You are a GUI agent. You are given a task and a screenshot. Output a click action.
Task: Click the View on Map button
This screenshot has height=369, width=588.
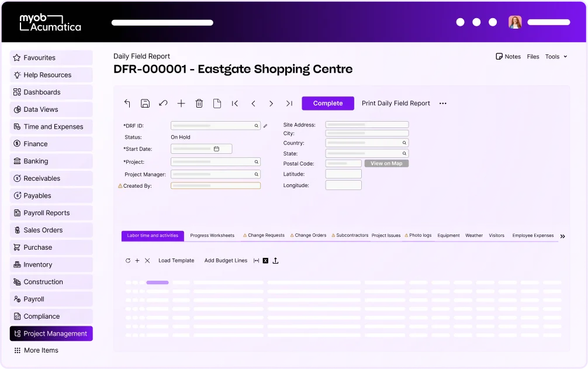[386, 163]
